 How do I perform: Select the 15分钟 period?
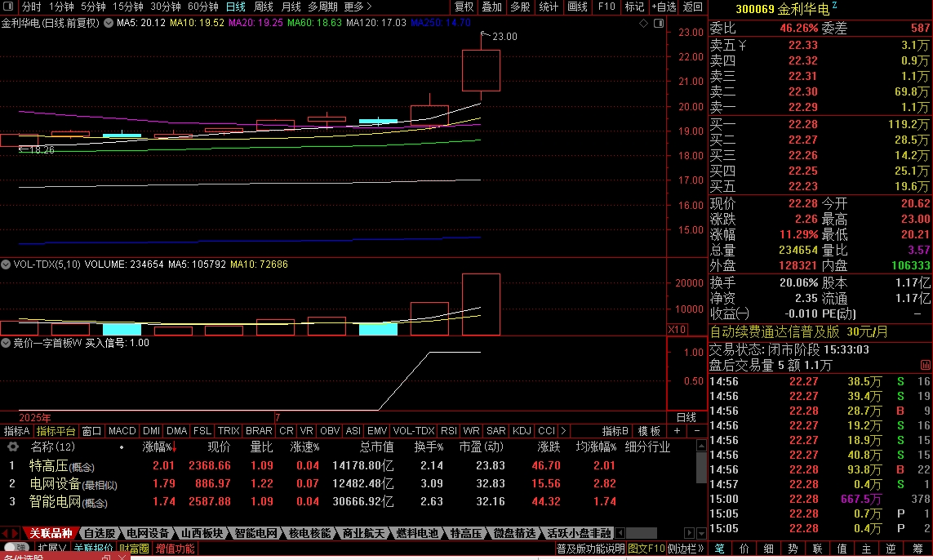tap(128, 7)
